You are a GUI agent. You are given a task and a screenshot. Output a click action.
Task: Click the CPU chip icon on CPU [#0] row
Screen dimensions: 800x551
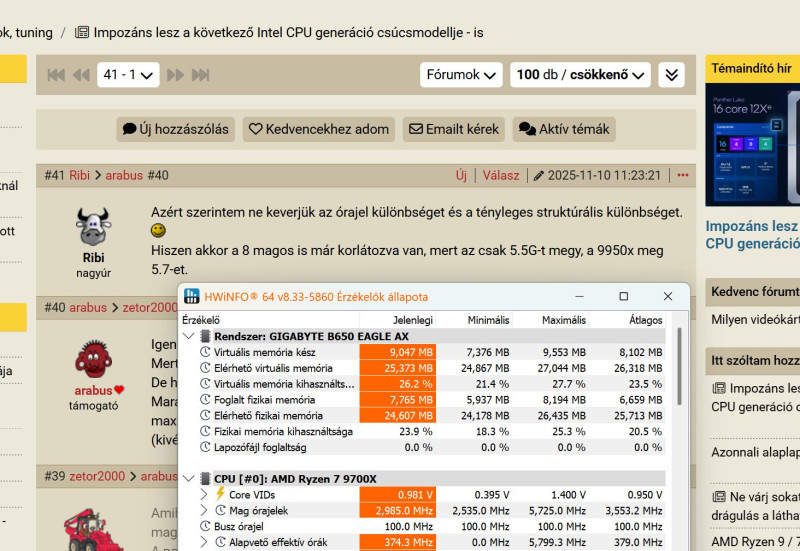coord(206,479)
